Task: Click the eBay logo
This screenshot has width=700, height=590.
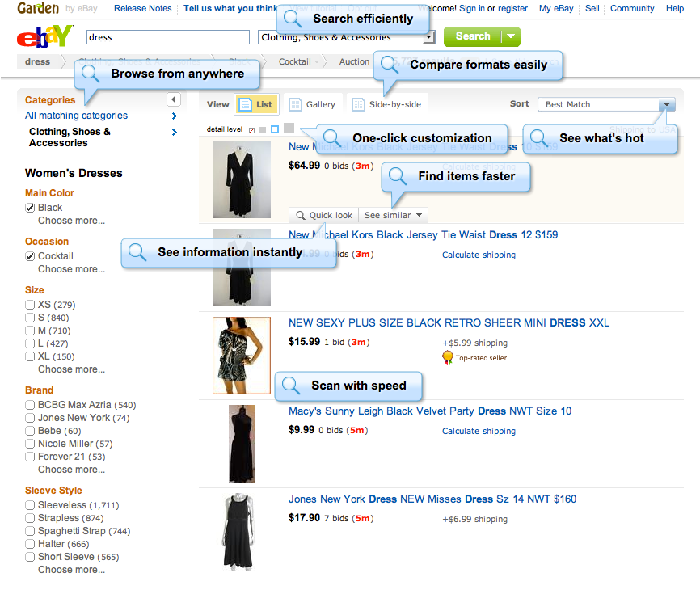Action: (44, 36)
